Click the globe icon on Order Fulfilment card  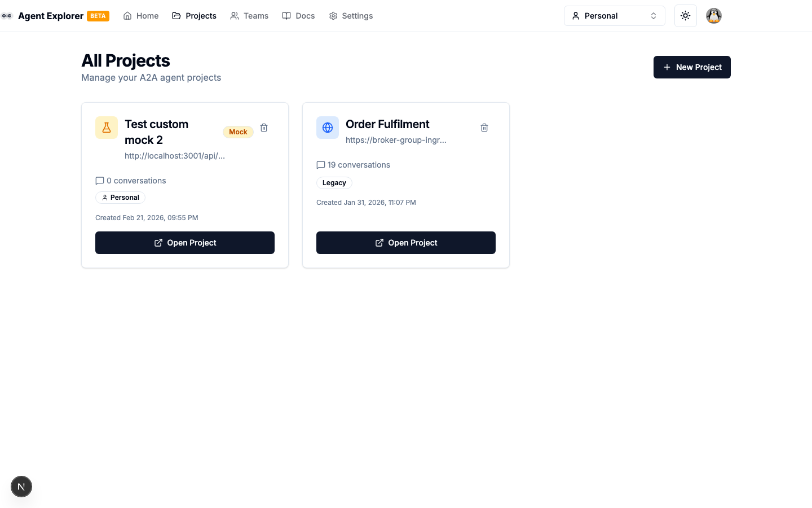(x=328, y=128)
